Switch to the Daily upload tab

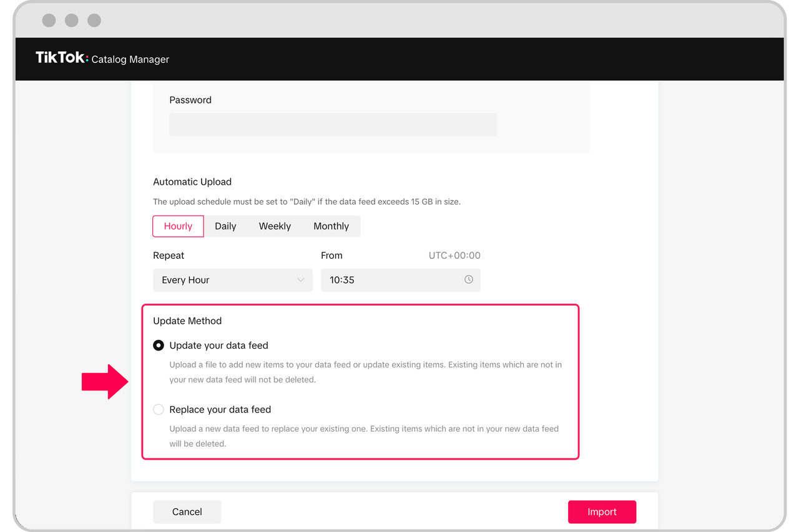click(x=225, y=226)
